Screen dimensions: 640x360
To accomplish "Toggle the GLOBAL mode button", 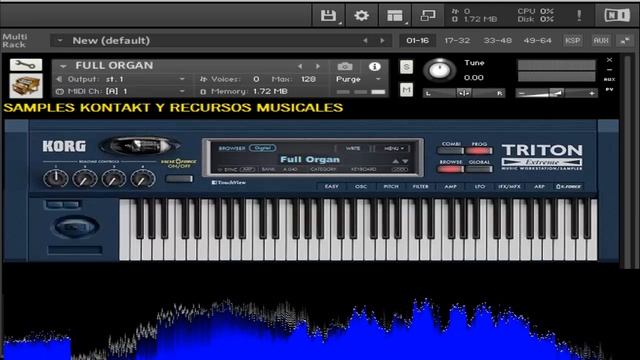I will click(479, 169).
